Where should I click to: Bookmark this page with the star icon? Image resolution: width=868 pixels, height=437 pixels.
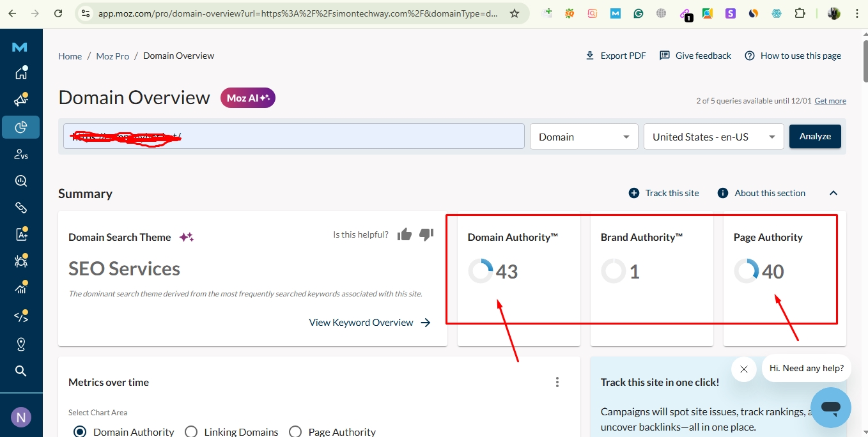point(515,13)
